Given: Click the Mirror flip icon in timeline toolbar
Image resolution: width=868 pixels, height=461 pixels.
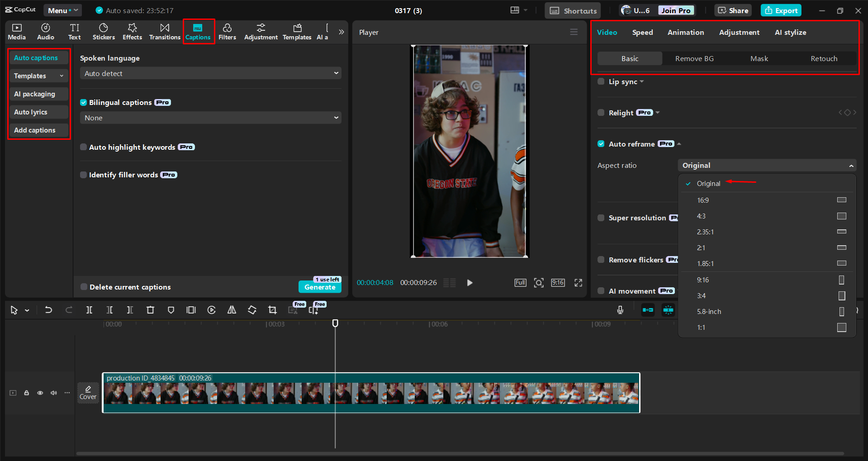Looking at the screenshot, I should coord(232,310).
